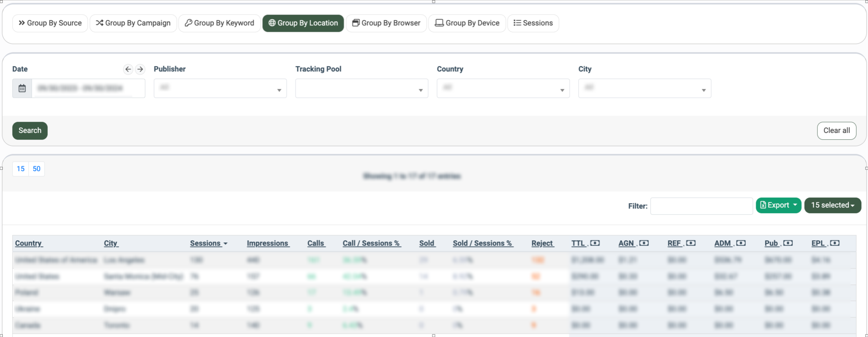
Task: Open the Export menu button
Action: (x=778, y=205)
